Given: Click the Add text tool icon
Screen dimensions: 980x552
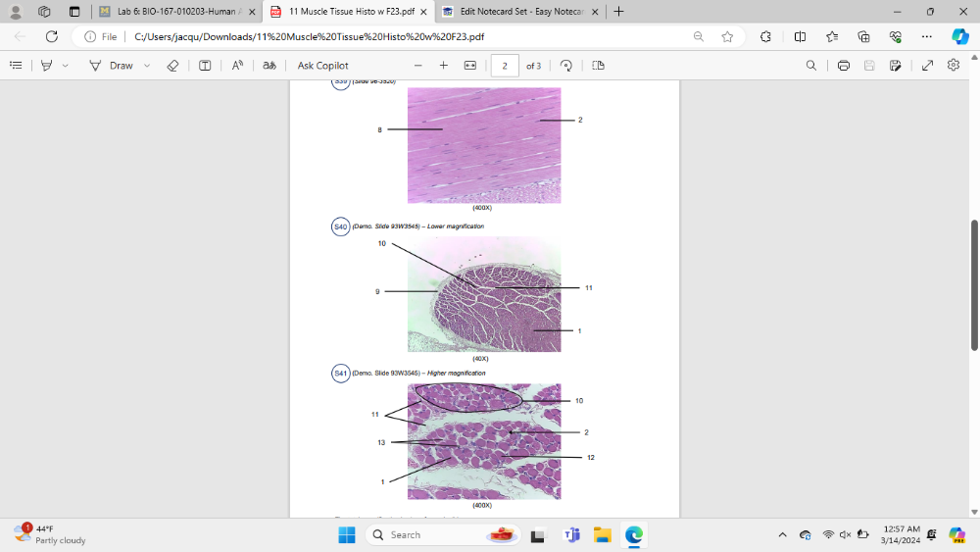Looking at the screenshot, I should click(x=205, y=66).
